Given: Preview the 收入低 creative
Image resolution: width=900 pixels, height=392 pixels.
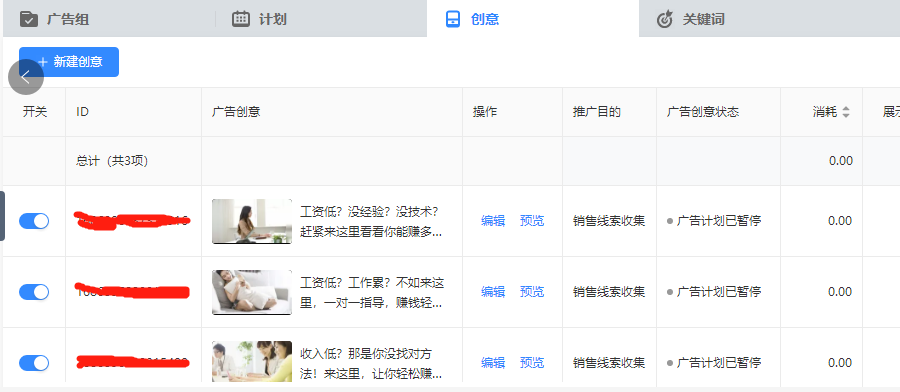Looking at the screenshot, I should (532, 363).
